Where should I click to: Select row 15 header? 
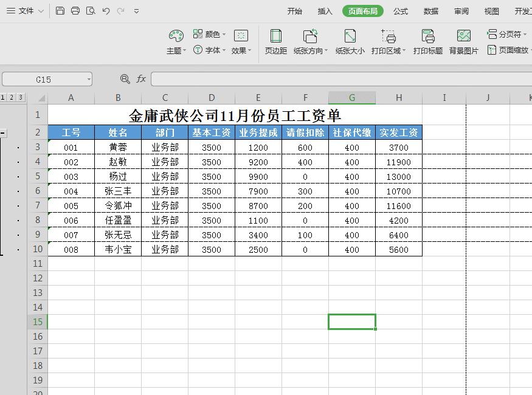[37, 321]
